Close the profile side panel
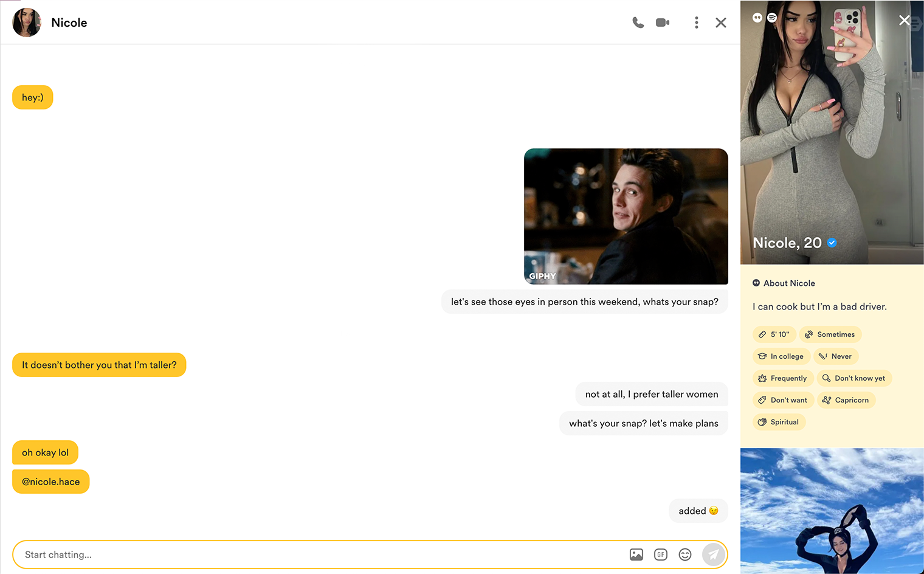This screenshot has height=574, width=924. click(905, 20)
